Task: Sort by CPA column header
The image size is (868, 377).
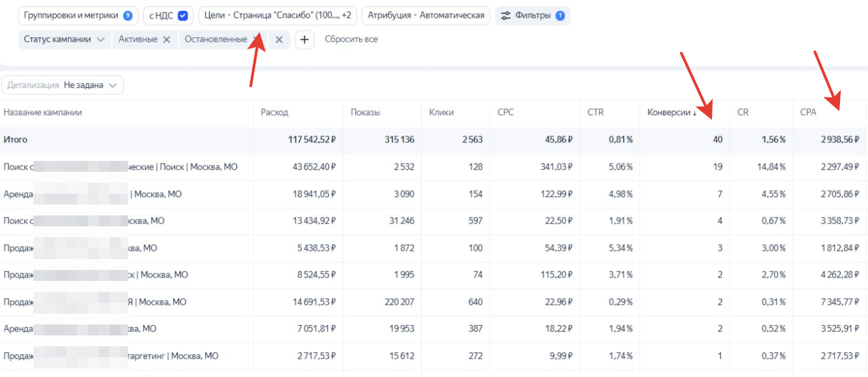Action: pos(807,112)
